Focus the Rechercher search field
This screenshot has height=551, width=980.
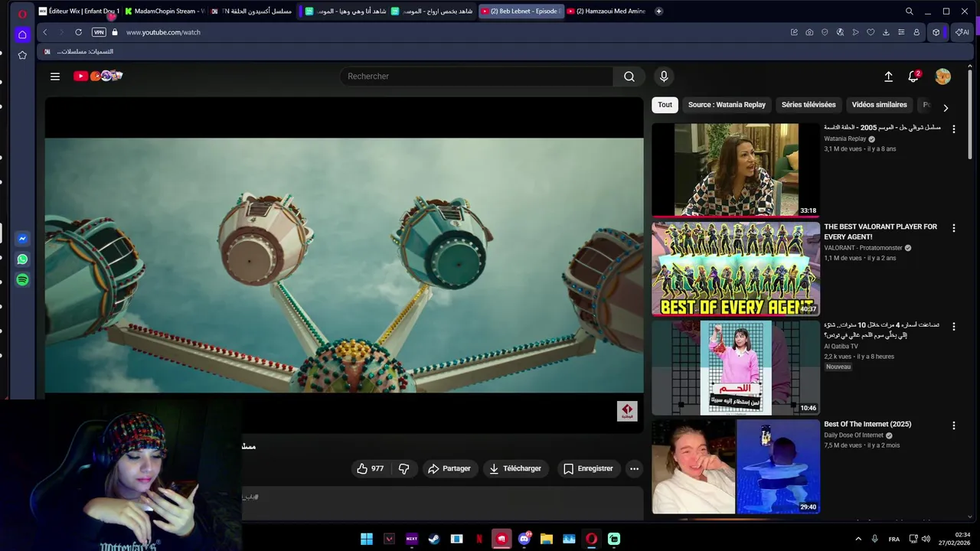point(476,77)
